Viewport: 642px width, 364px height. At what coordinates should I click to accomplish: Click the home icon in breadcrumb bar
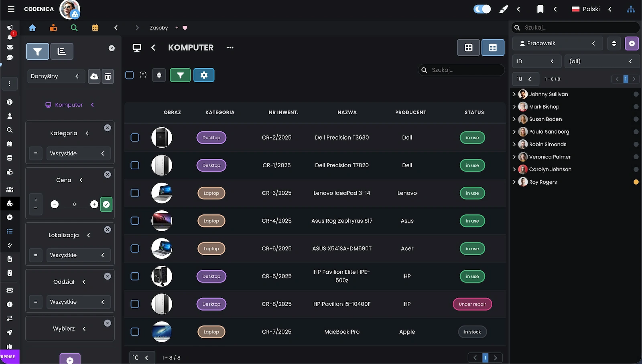(x=33, y=28)
